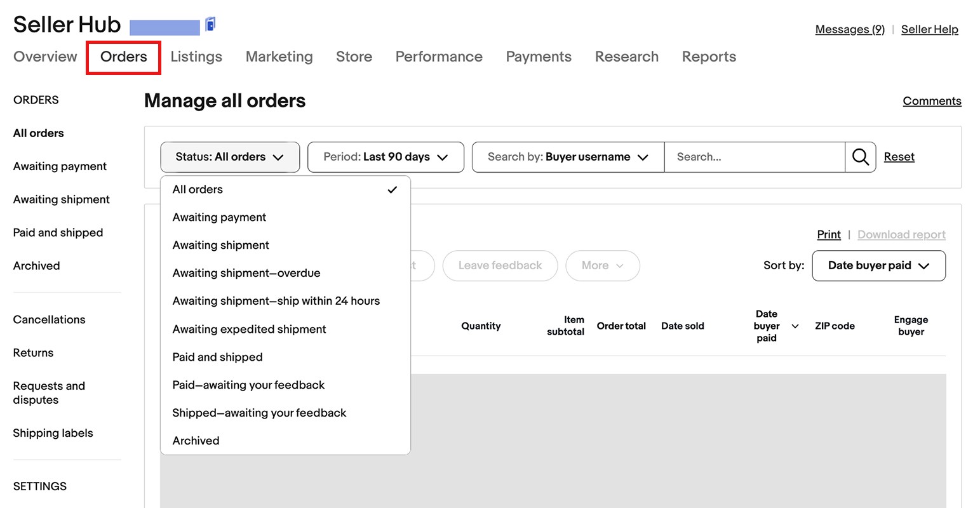Click the Comments link
This screenshot has width=980, height=508.
932,101
